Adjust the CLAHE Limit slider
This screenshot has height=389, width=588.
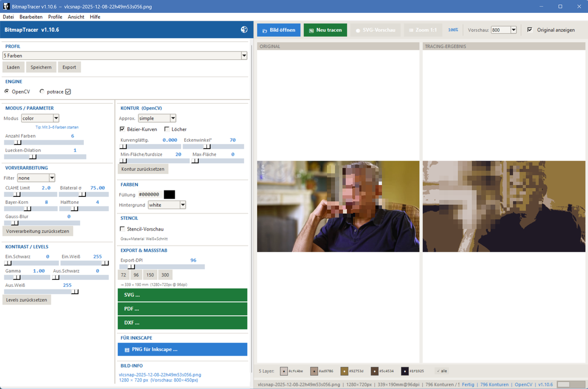pyautogui.click(x=30, y=195)
